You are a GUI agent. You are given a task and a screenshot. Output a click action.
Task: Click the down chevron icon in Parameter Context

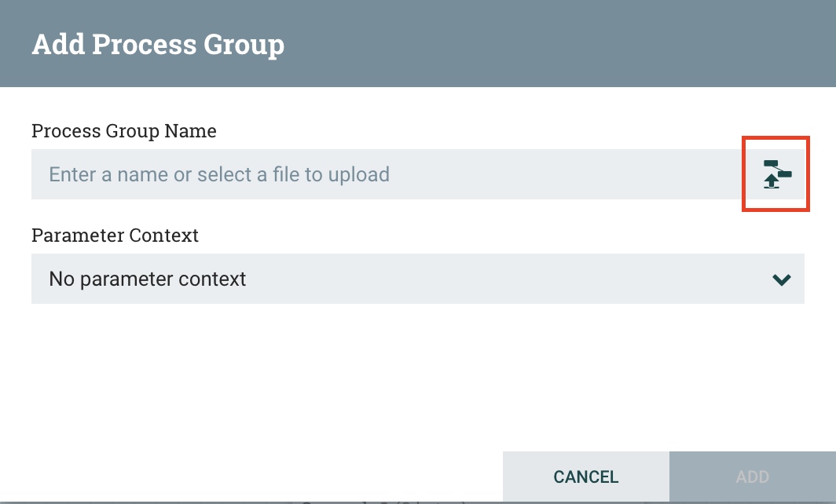pos(781,279)
